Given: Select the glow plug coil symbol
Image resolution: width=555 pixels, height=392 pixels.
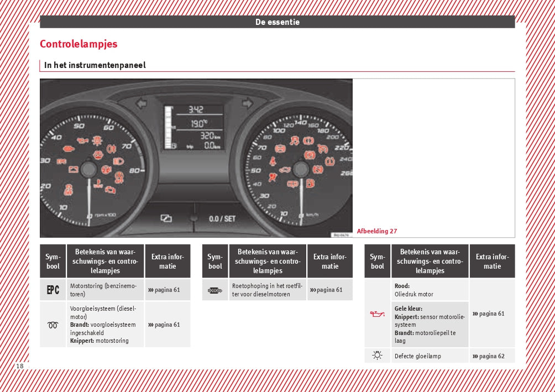Looking at the screenshot, I should [53, 325].
